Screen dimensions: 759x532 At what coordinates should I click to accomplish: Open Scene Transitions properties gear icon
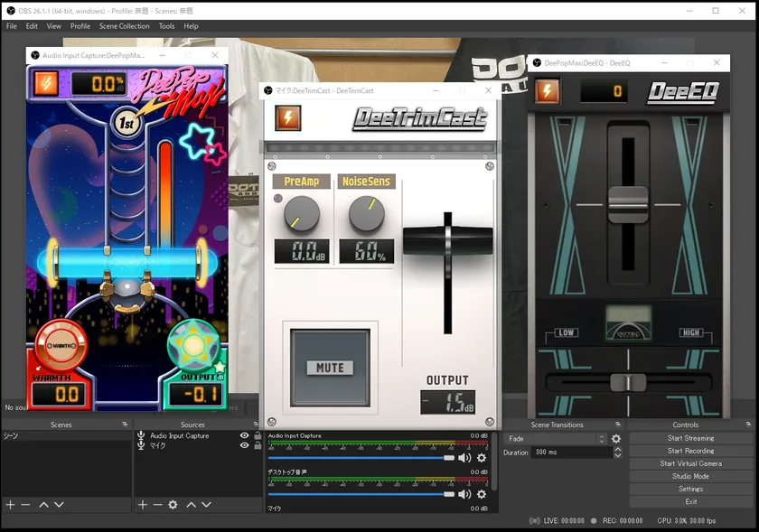[x=616, y=439]
